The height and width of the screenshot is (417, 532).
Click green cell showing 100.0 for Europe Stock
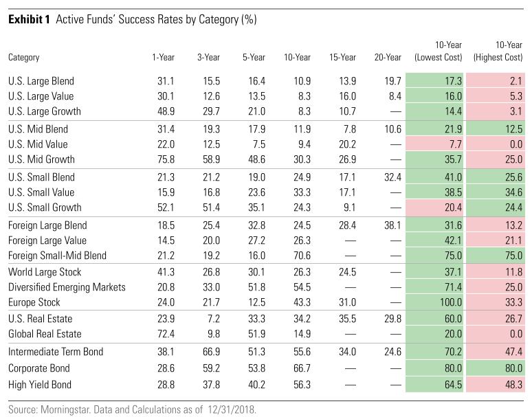pos(434,302)
